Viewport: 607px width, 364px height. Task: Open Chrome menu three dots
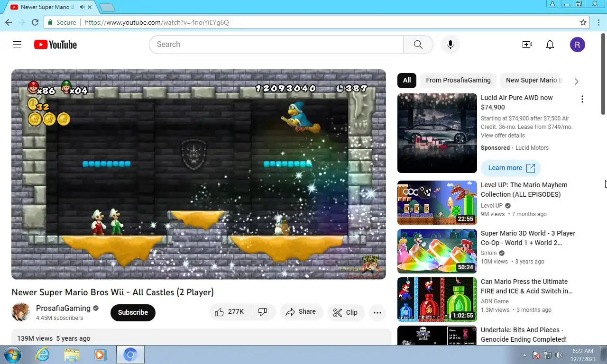pos(598,22)
